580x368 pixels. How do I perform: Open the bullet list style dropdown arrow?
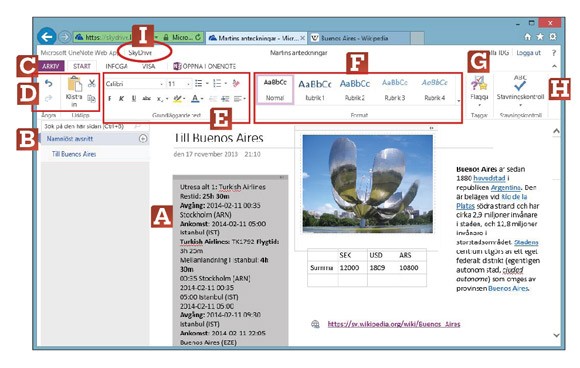coord(207,84)
